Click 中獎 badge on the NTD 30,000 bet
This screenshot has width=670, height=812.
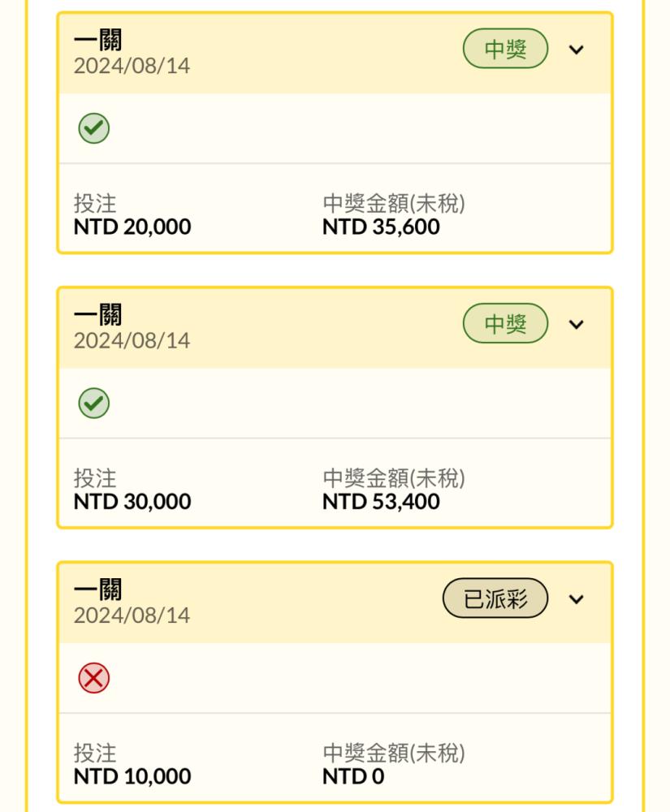tap(505, 324)
